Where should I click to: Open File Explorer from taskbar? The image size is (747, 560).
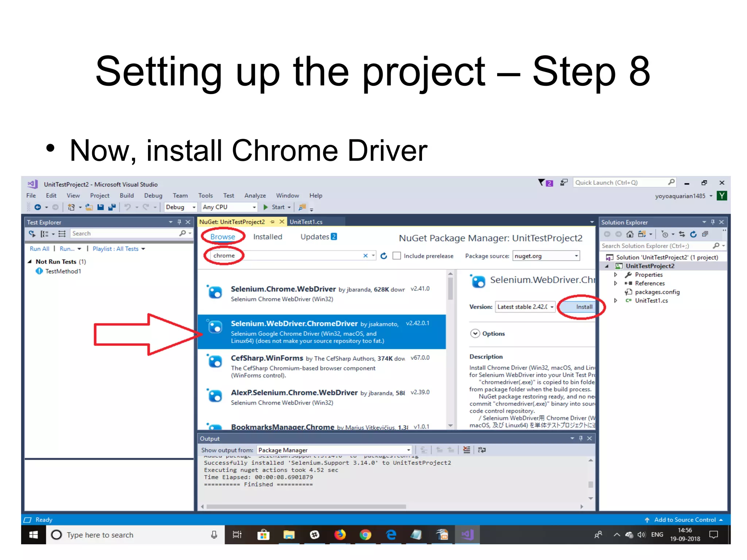click(289, 535)
